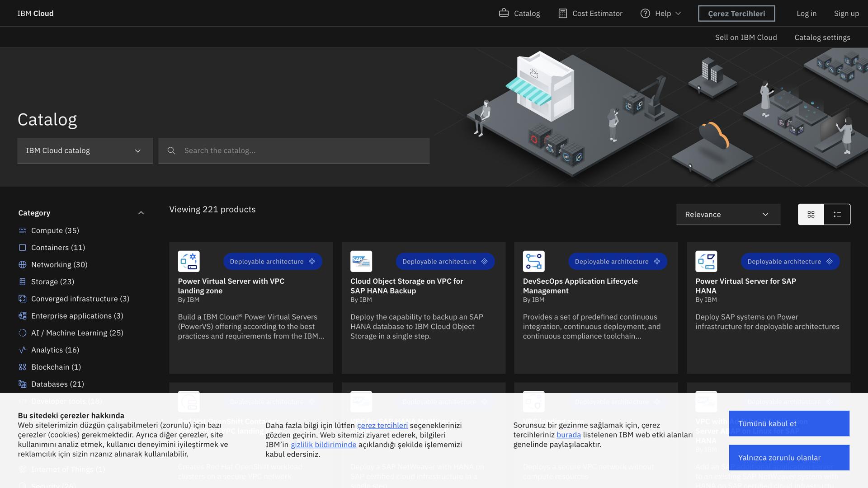Image resolution: width=868 pixels, height=488 pixels.
Task: Click the Power Virtual Server VPC product icon
Action: 189,261
